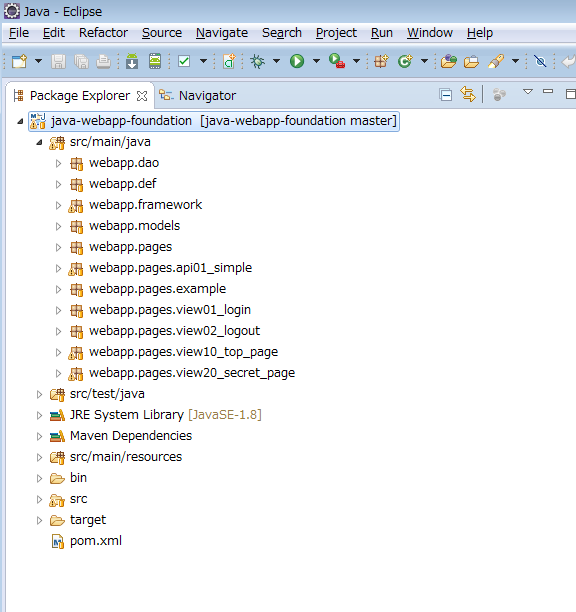576x612 pixels.
Task: Click the Collapse All icon in Package Explorer
Action: tap(445, 95)
